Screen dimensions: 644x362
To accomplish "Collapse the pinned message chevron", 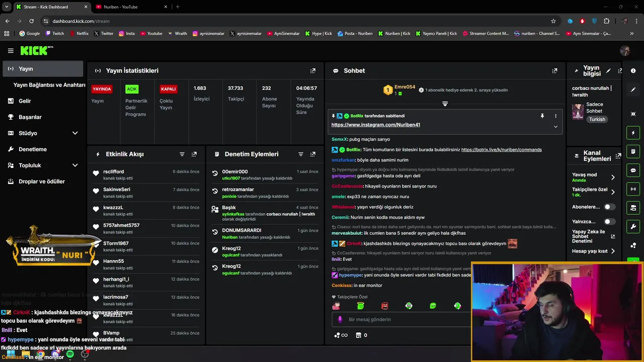I will (555, 127).
